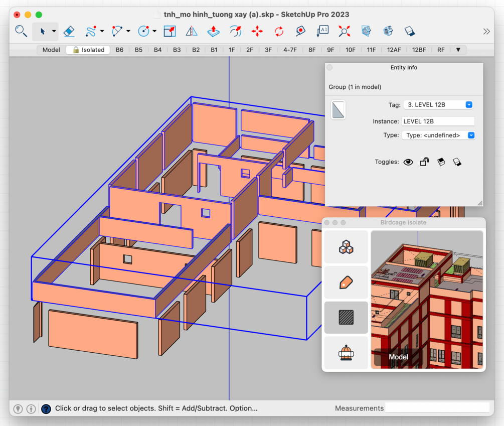
Task: Click the birdcage icon in Birdcage Isolate
Action: point(346,353)
